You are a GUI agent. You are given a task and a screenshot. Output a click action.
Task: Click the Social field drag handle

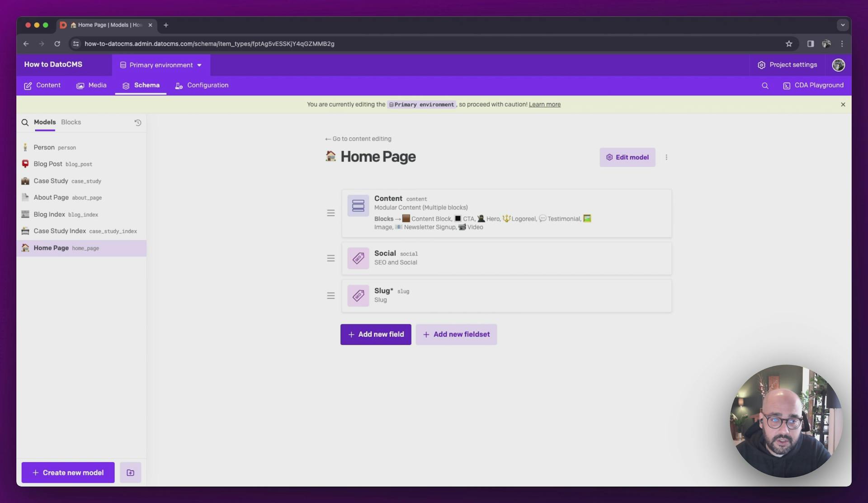(x=331, y=258)
